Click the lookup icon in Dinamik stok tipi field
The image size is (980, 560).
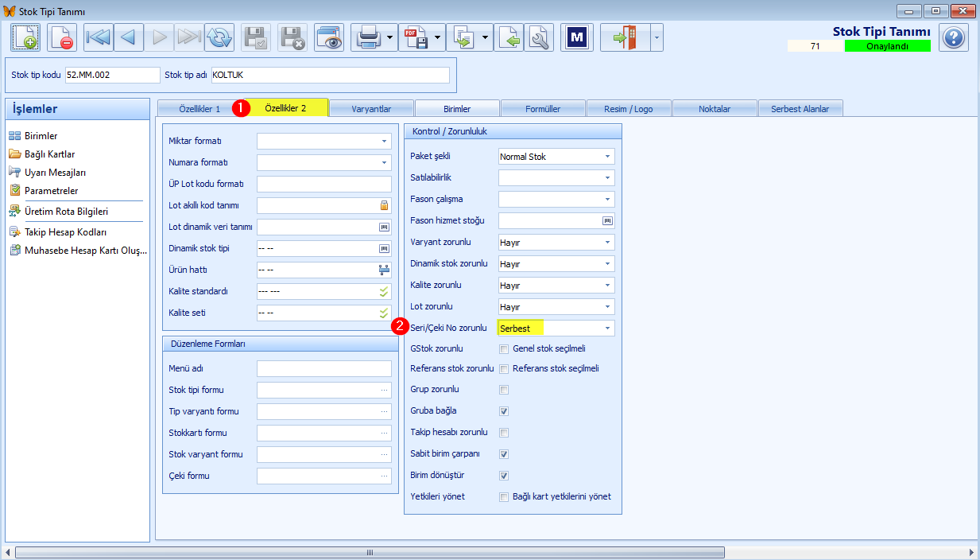(x=384, y=248)
